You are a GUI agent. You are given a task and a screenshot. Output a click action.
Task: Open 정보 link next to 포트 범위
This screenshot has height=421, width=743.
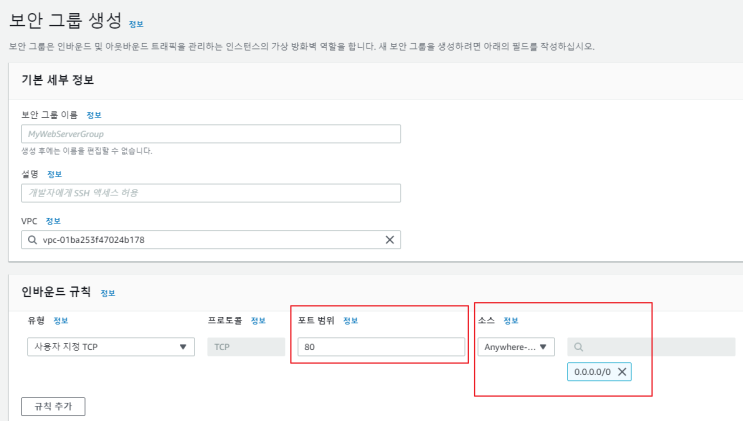(351, 321)
